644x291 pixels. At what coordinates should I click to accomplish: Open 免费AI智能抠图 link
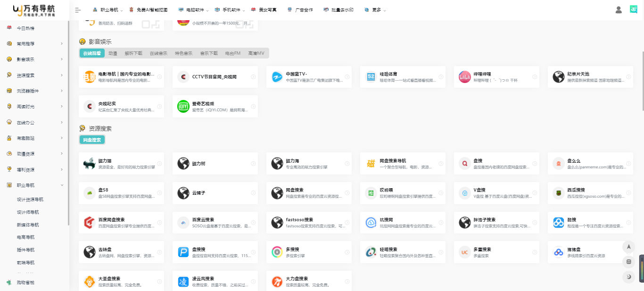coord(148,10)
